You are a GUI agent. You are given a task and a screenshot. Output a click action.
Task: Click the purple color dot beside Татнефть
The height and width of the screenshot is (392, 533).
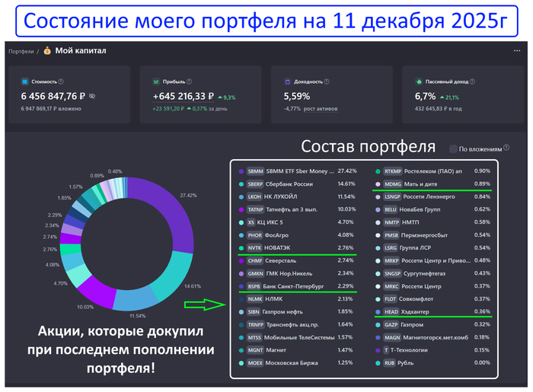pos(241,209)
